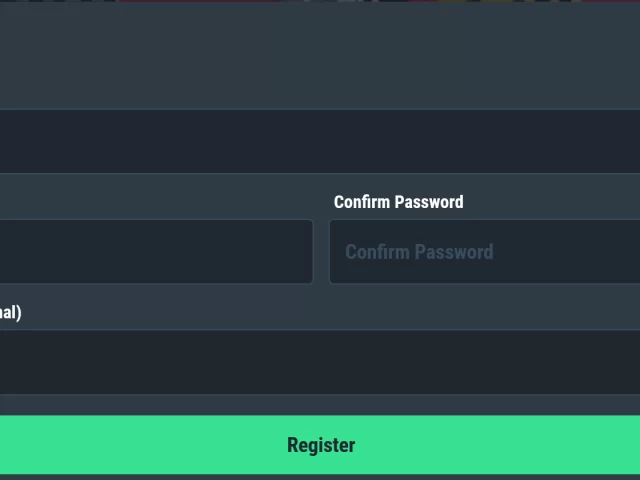Screen dimensions: 640x480
Task: Activate the topmost full-width text field
Action: point(320,141)
